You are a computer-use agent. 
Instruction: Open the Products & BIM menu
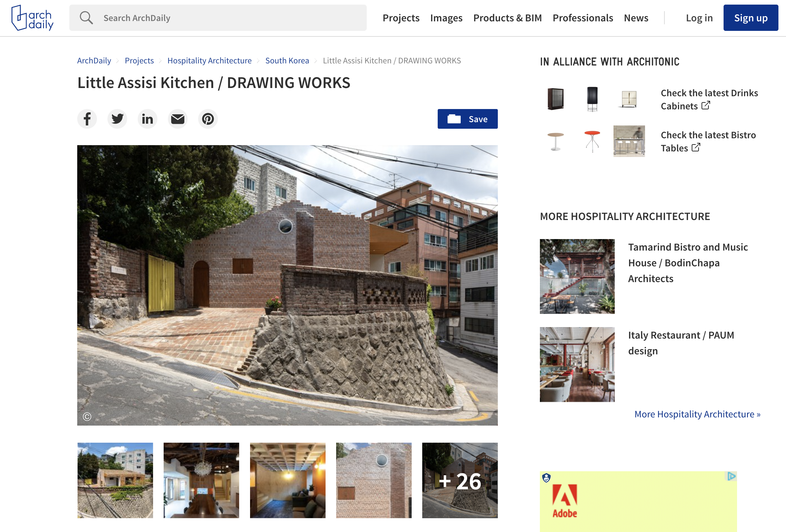click(507, 18)
